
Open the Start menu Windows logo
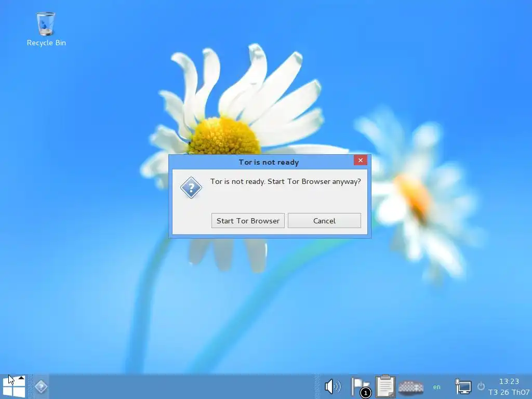point(14,387)
